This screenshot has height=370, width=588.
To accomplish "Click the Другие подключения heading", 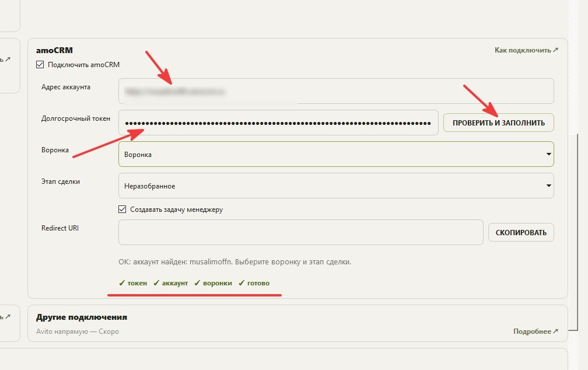I will 82,317.
